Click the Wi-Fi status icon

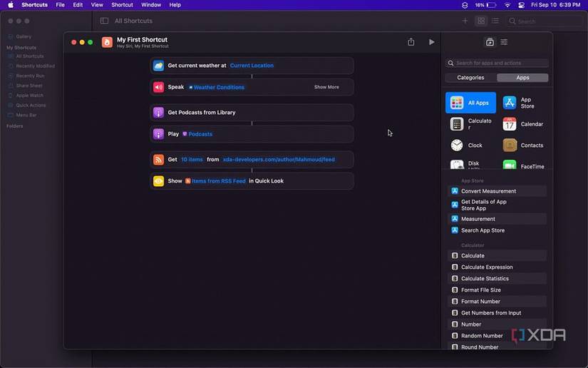click(x=507, y=5)
